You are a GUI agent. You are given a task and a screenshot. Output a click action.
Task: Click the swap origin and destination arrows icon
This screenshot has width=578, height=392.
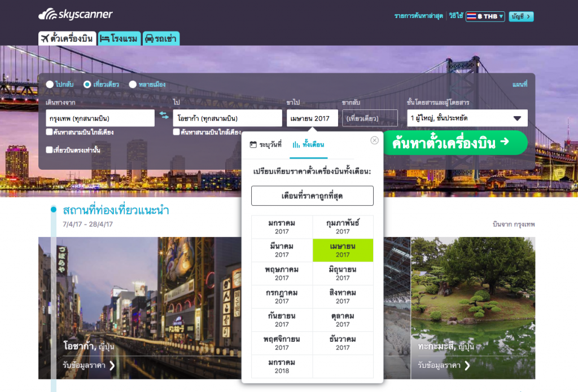click(x=164, y=116)
